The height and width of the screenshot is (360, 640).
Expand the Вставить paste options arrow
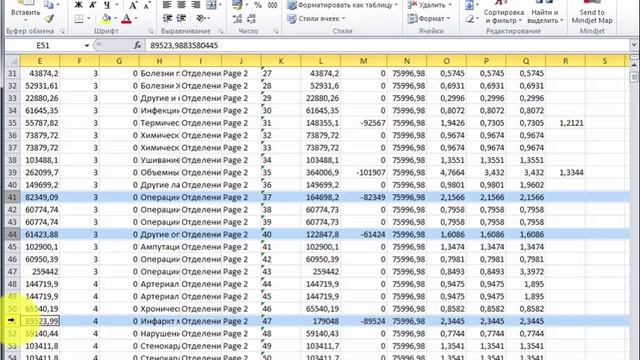[x=25, y=20]
